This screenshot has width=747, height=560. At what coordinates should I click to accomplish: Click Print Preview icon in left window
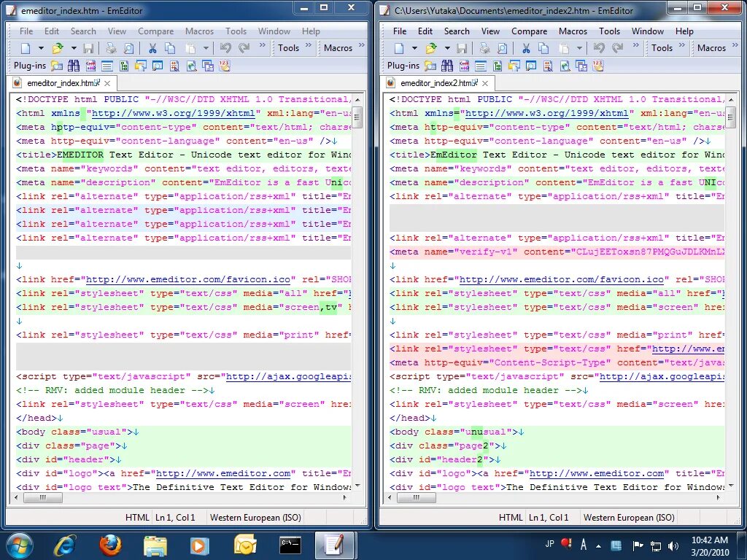tap(128, 47)
